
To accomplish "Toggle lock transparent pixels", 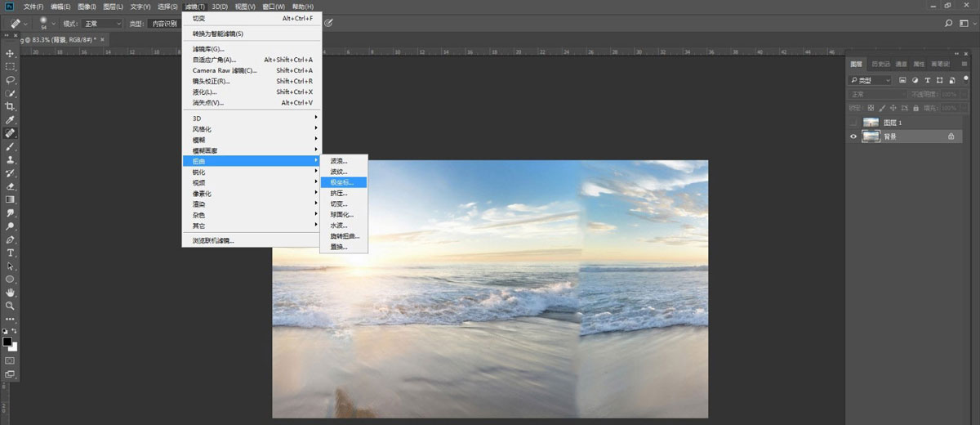I will (871, 108).
